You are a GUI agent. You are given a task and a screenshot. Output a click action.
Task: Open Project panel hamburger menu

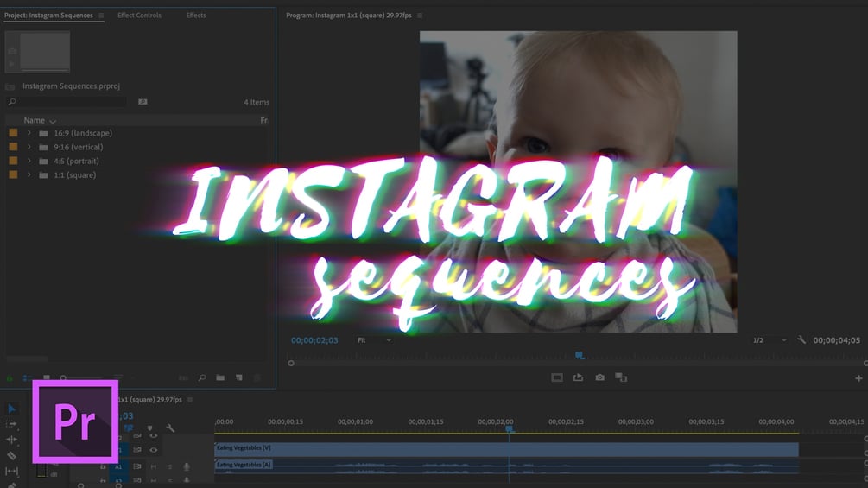click(101, 16)
